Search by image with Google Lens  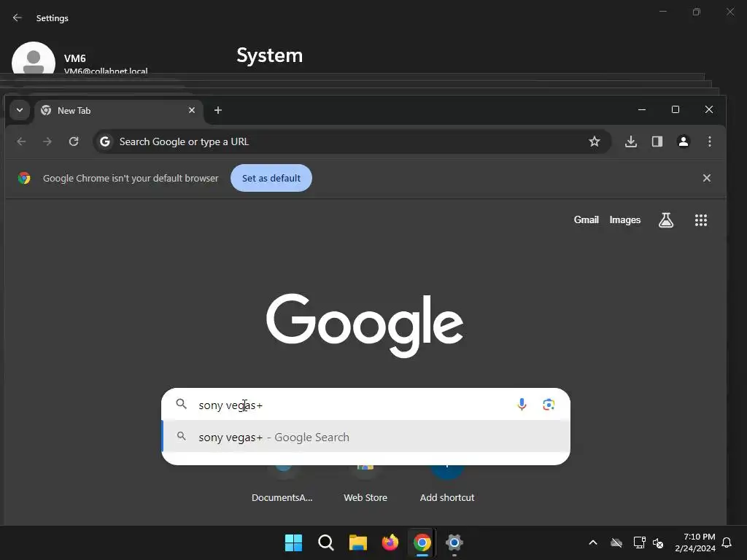pyautogui.click(x=549, y=405)
